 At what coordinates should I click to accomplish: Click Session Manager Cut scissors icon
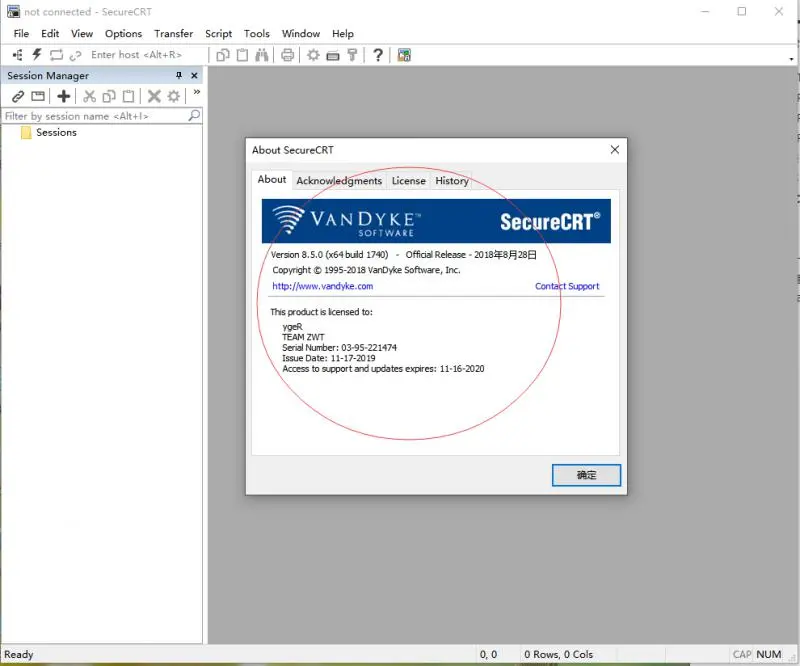tap(89, 96)
